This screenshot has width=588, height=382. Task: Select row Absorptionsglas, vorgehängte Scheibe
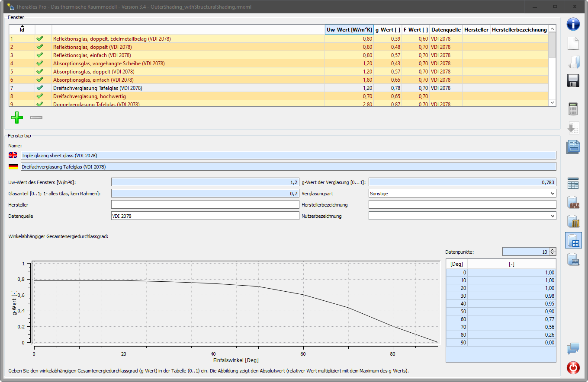[x=279, y=64]
